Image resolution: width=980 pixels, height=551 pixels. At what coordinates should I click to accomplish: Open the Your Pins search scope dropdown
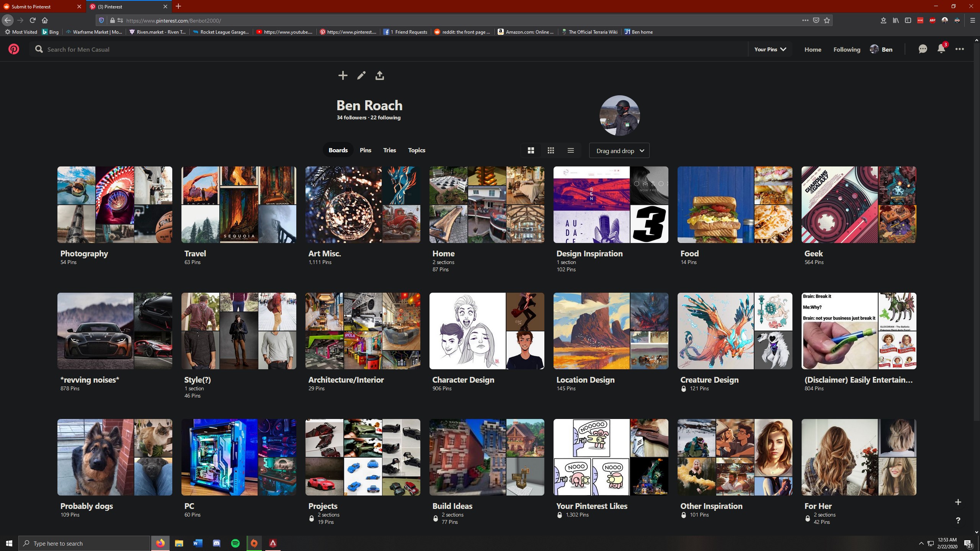click(769, 49)
